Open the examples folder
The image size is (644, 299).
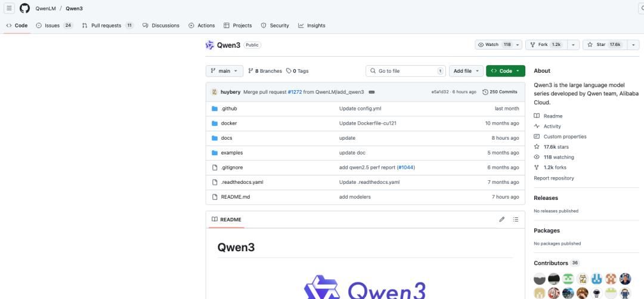(231, 153)
